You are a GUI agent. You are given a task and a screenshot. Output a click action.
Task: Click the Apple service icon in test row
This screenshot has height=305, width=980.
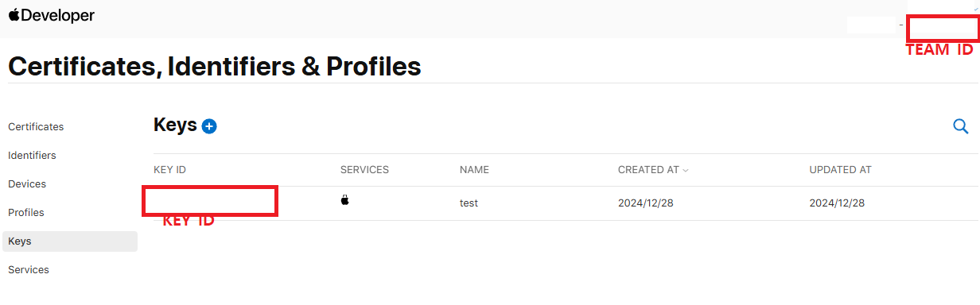point(345,200)
